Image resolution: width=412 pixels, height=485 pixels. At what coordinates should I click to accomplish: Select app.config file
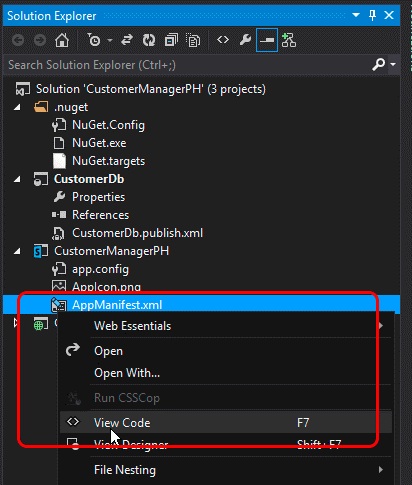[x=100, y=269]
